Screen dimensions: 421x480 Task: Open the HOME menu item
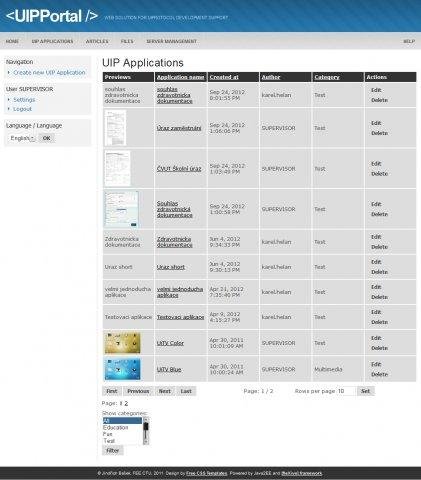pyautogui.click(x=12, y=41)
